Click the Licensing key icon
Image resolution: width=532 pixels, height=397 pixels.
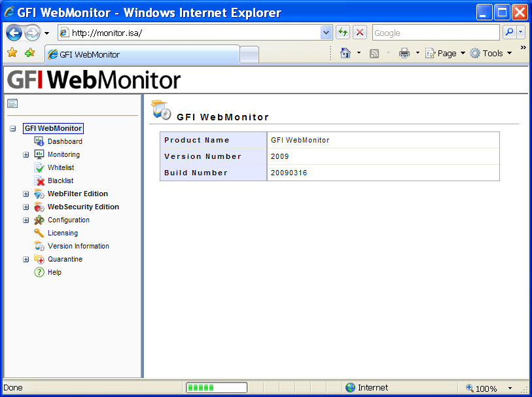click(39, 233)
